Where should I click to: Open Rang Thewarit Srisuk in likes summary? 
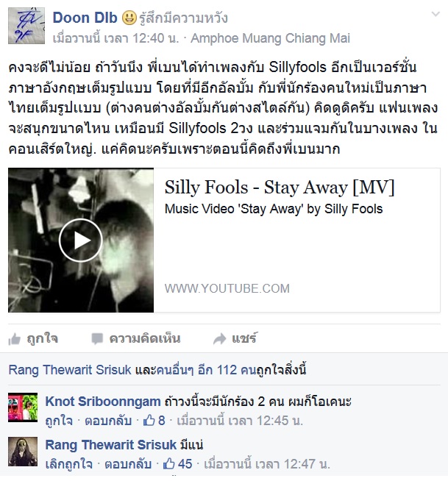click(x=70, y=370)
